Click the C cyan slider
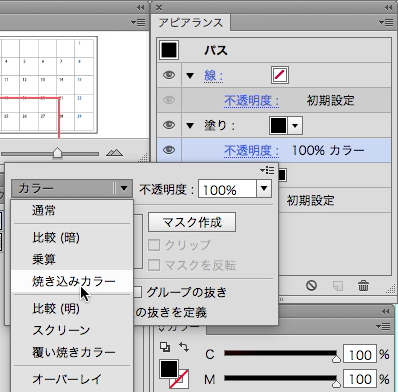 [x=281, y=354]
